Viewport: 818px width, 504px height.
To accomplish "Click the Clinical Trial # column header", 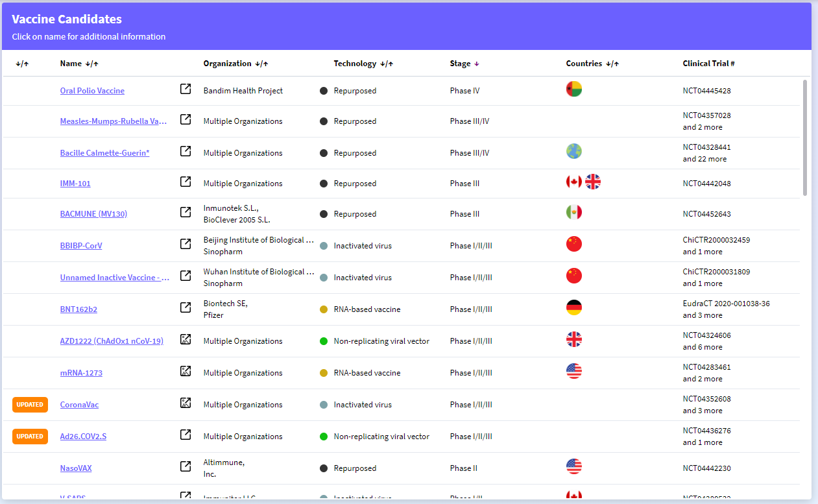I will coord(708,64).
